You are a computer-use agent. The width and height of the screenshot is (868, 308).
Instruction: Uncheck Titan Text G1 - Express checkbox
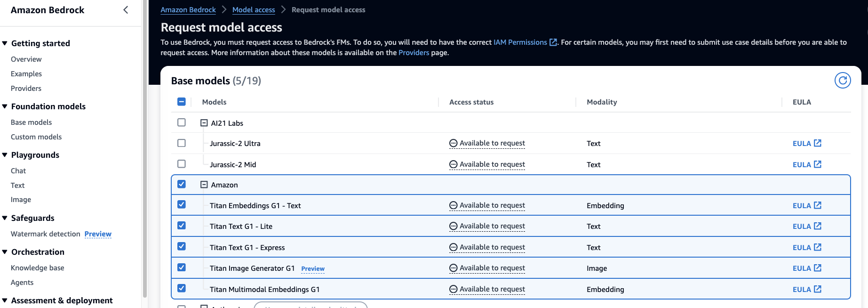182,246
